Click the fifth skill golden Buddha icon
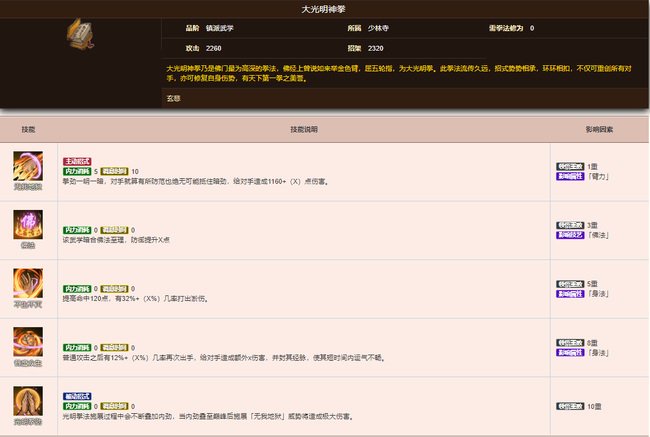The image size is (650, 437). point(27,401)
